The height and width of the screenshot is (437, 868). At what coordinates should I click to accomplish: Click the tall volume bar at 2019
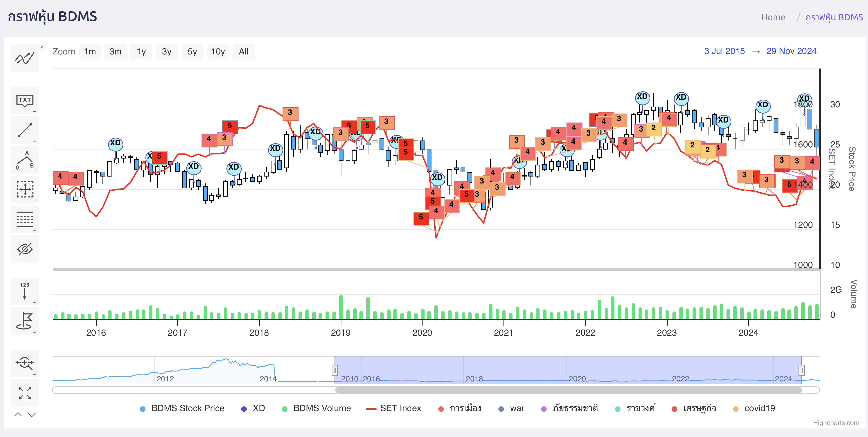(341, 307)
